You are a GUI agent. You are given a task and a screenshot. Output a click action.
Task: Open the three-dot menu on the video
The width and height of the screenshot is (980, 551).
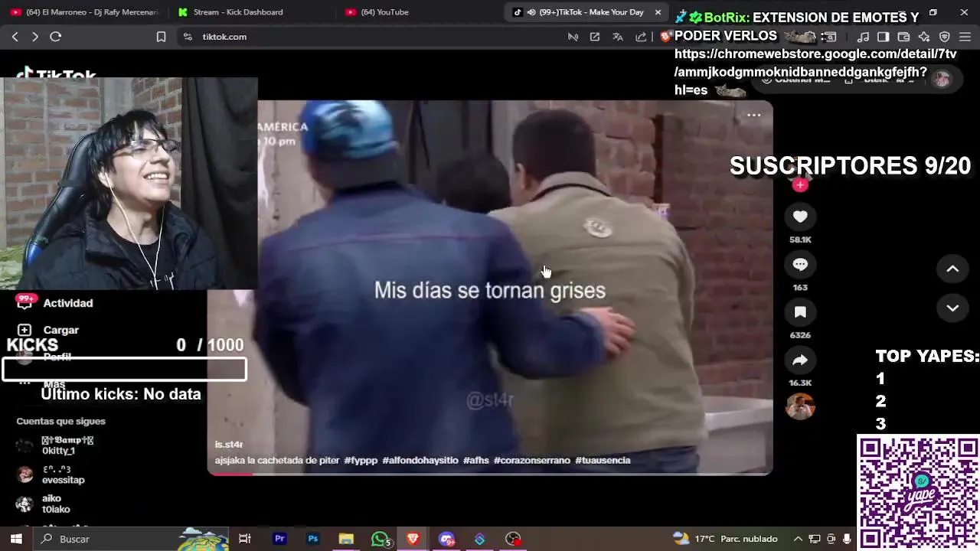coord(754,116)
